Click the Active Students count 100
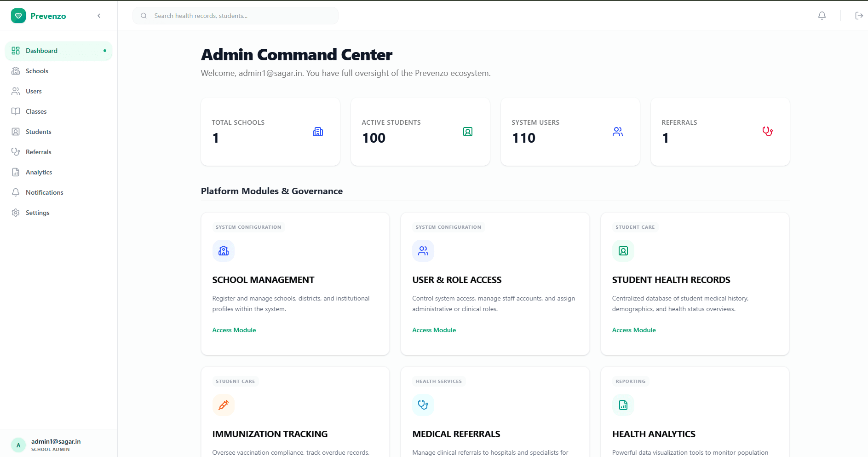 point(374,138)
